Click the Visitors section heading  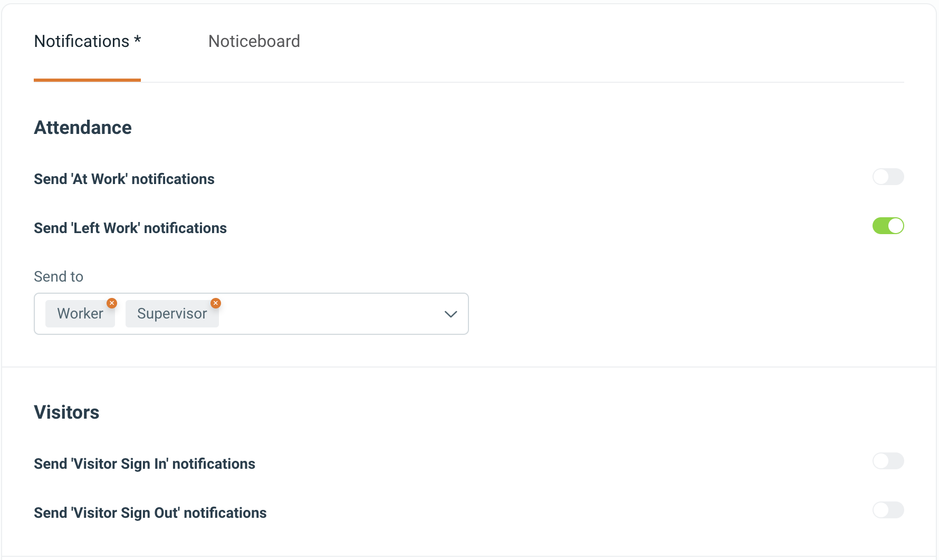pos(66,412)
